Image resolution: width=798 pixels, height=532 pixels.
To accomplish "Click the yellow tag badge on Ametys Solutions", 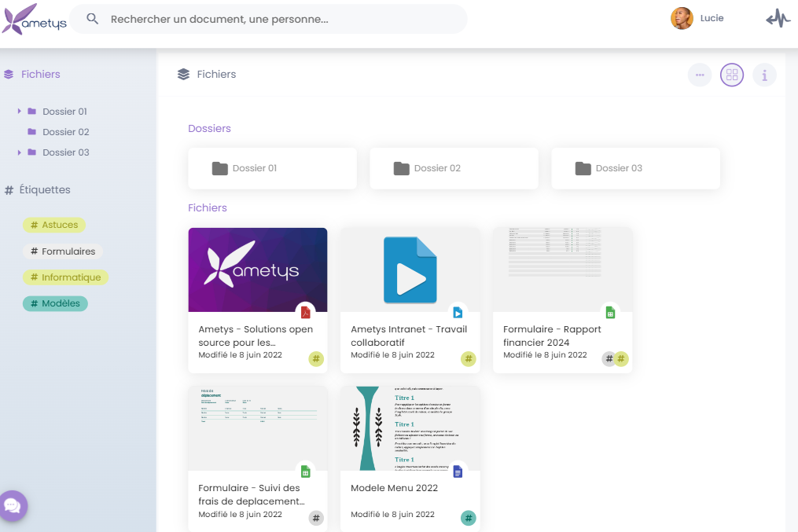I will 316,359.
